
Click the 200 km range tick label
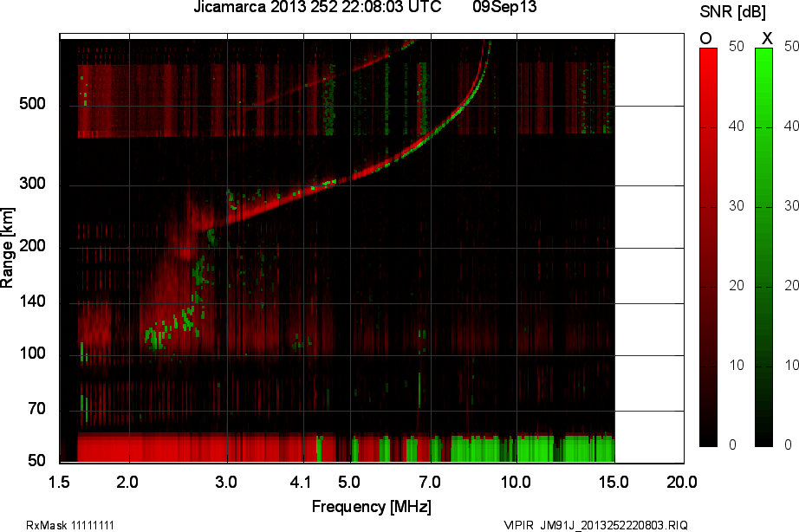coord(33,245)
